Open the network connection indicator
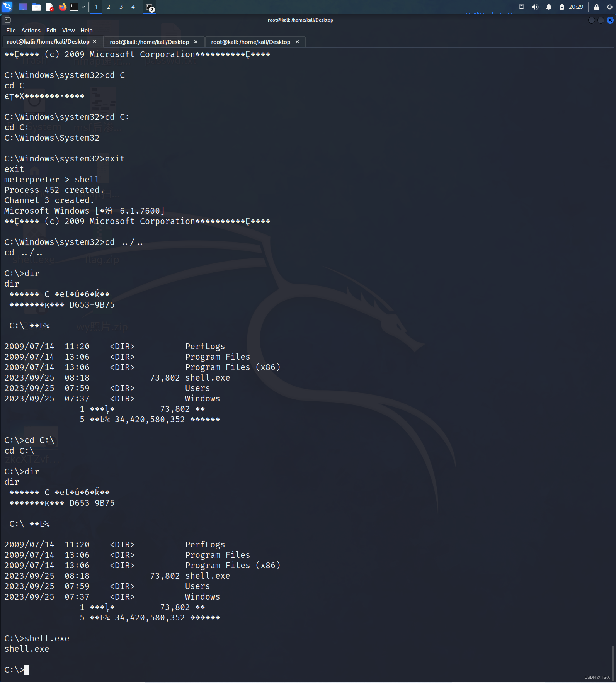The height and width of the screenshot is (683, 616). pyautogui.click(x=521, y=7)
